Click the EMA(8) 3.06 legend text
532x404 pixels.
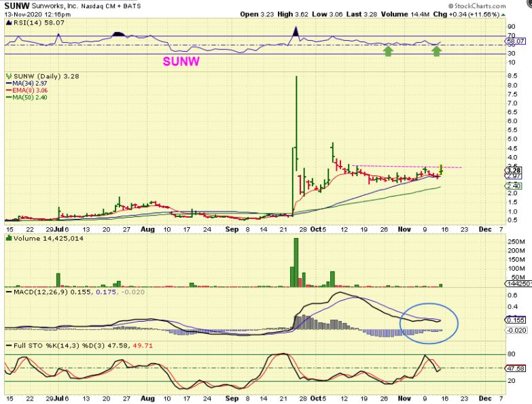(30, 90)
